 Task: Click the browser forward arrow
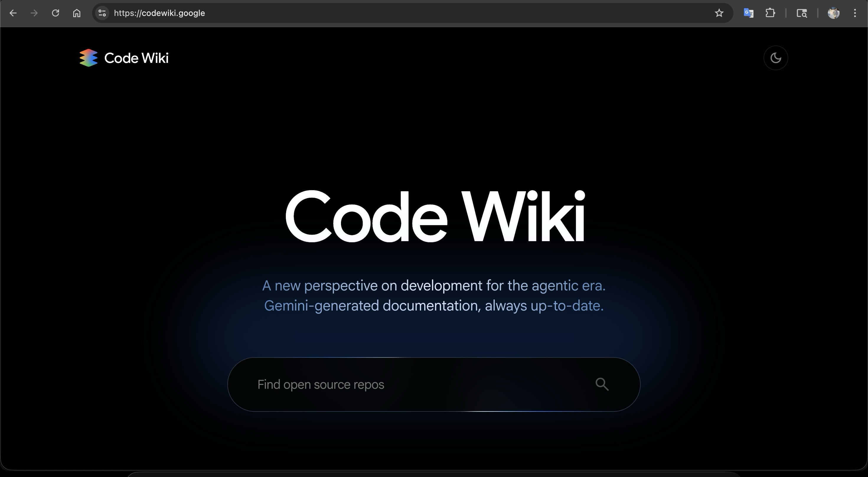[34, 13]
